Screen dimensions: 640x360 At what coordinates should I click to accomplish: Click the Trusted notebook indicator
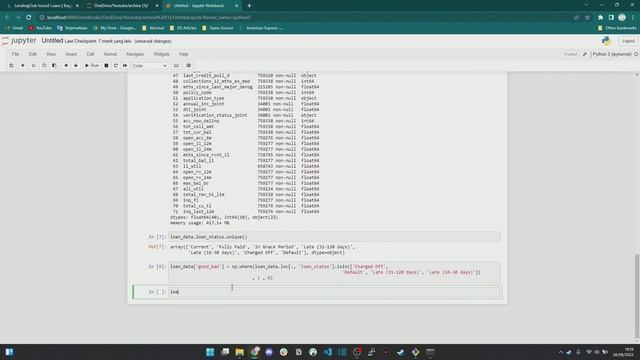click(x=570, y=54)
